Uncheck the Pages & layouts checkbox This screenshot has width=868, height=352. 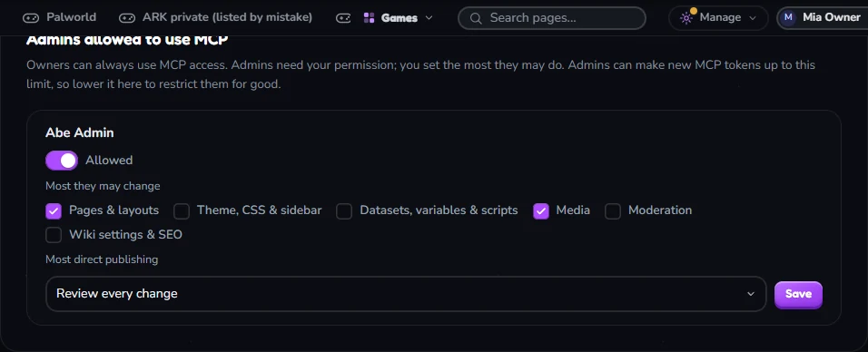point(54,210)
